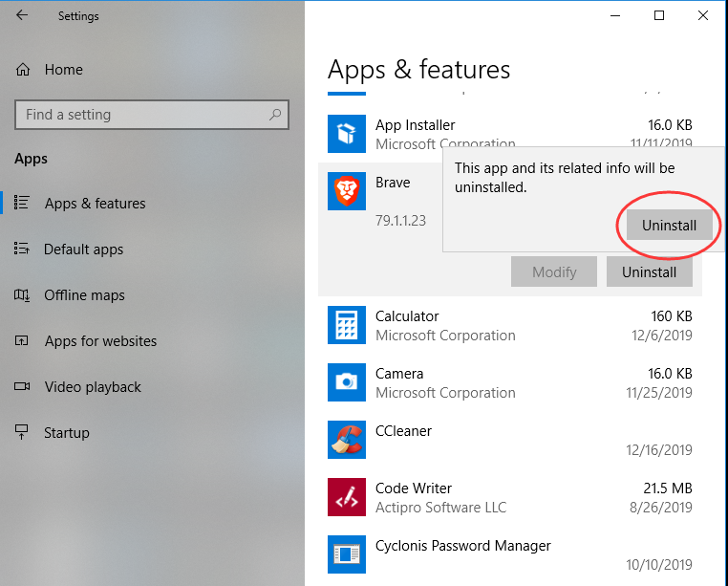Click the Default apps icon

coord(22,249)
